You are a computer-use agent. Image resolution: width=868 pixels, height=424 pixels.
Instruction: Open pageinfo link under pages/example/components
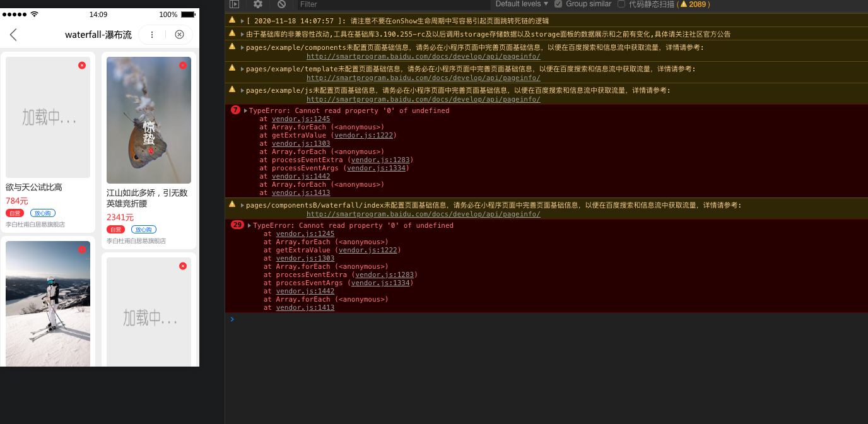(423, 56)
